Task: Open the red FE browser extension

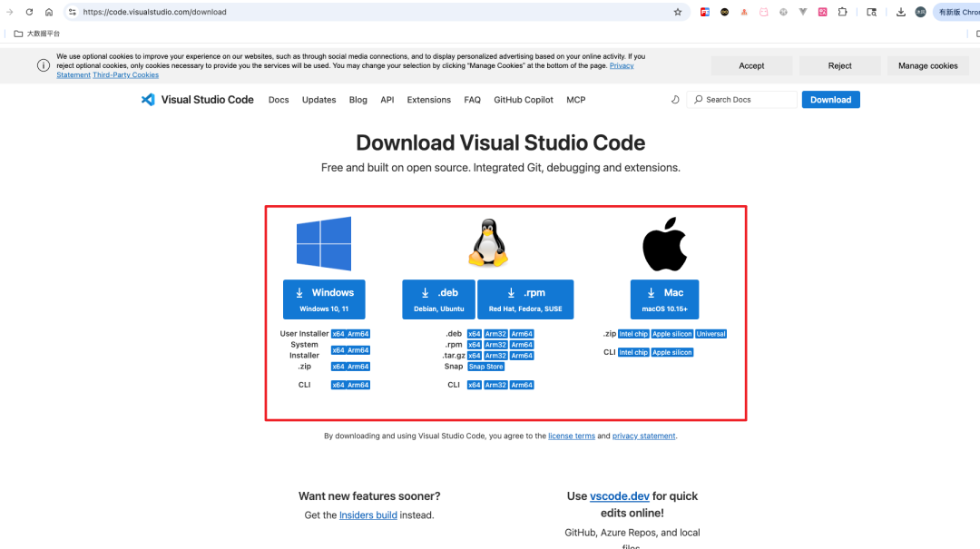Action: coord(704,12)
